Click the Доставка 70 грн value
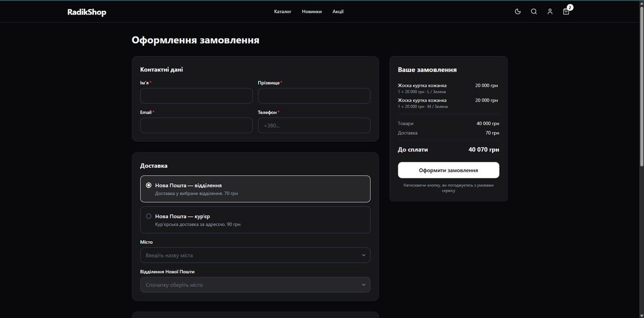 492,133
